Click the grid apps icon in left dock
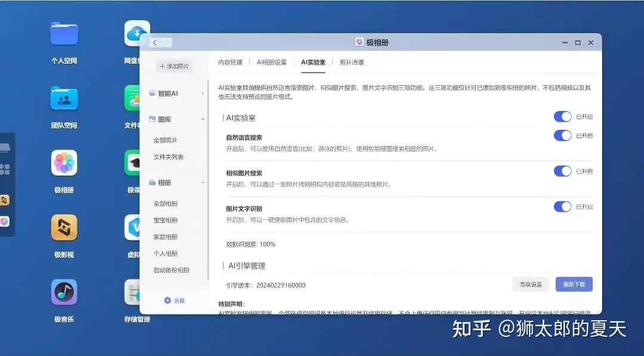Viewport: 644px width, 356px height. pos(5,169)
